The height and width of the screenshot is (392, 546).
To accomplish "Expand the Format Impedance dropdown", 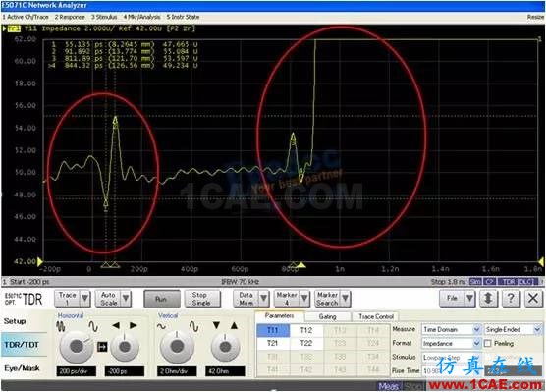I will pyautogui.click(x=452, y=343).
